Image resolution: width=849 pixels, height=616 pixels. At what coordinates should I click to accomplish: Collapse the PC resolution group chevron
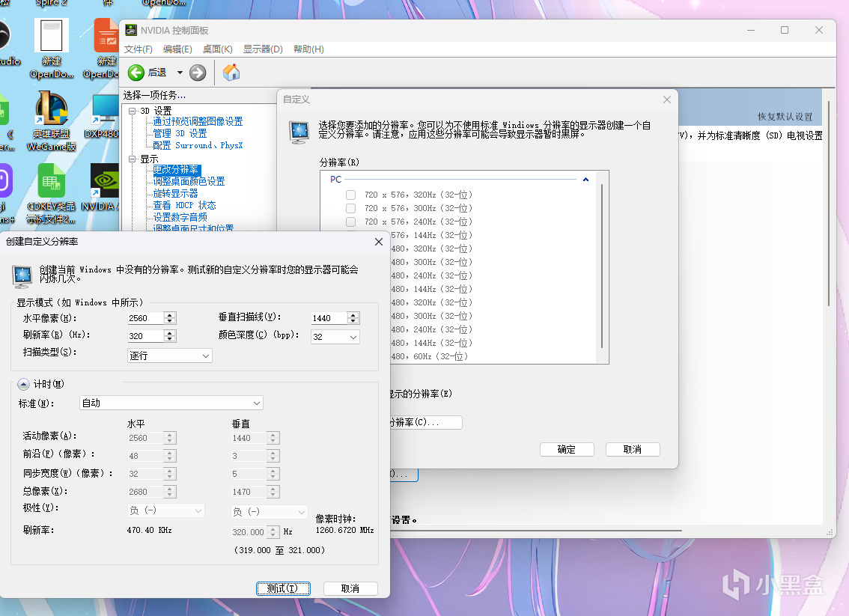tap(585, 179)
